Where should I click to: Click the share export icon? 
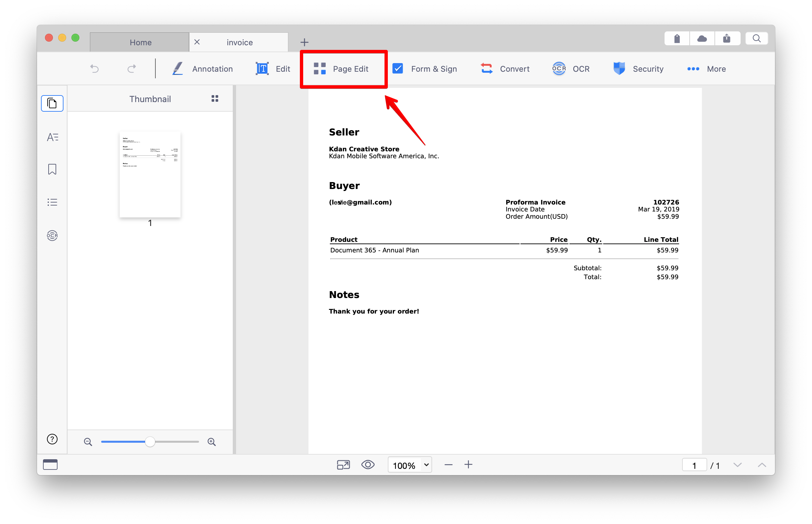727,38
